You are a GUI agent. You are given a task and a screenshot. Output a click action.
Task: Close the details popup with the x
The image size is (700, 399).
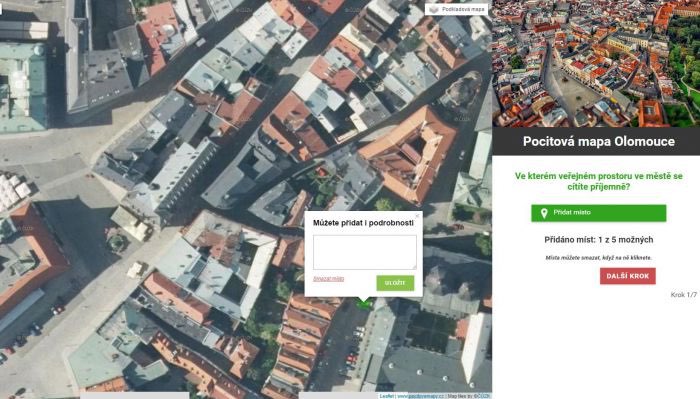tap(417, 216)
